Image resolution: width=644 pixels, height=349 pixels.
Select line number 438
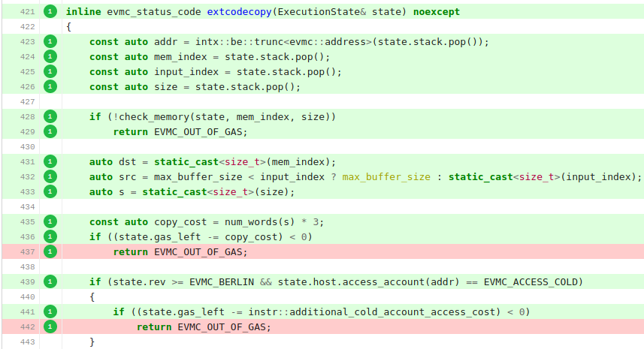pos(28,267)
